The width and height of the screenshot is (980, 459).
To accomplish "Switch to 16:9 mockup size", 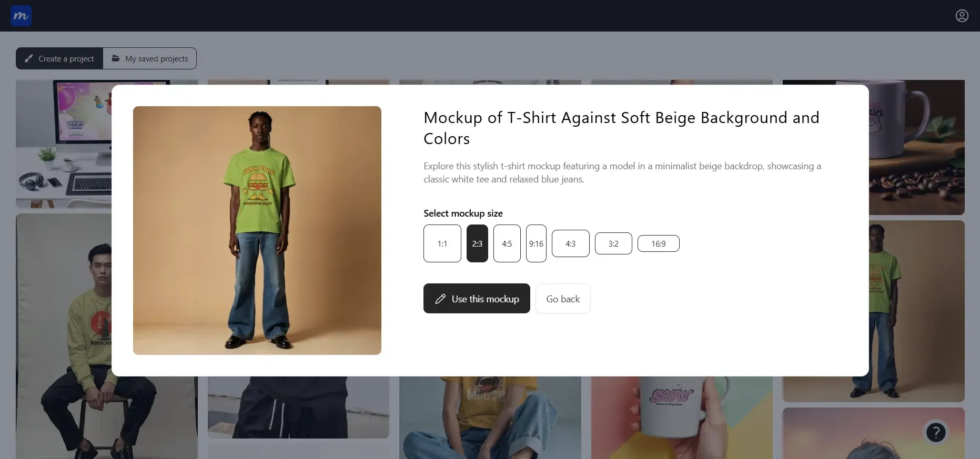I will (658, 243).
